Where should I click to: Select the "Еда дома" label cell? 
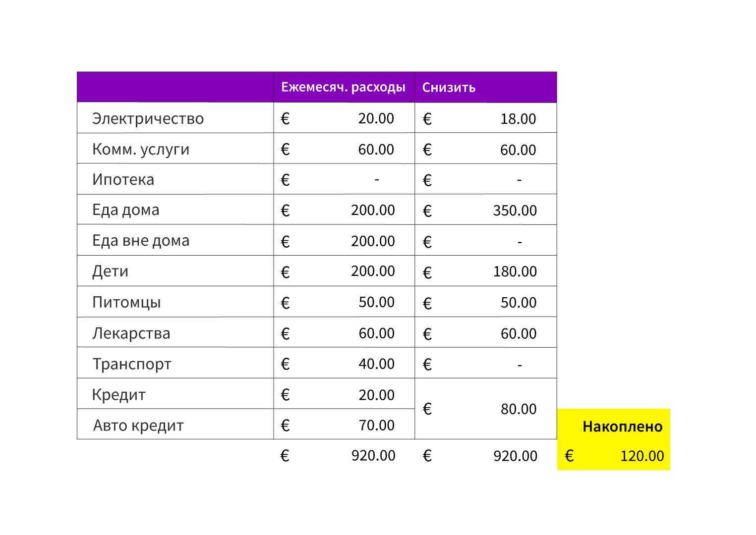(x=126, y=210)
